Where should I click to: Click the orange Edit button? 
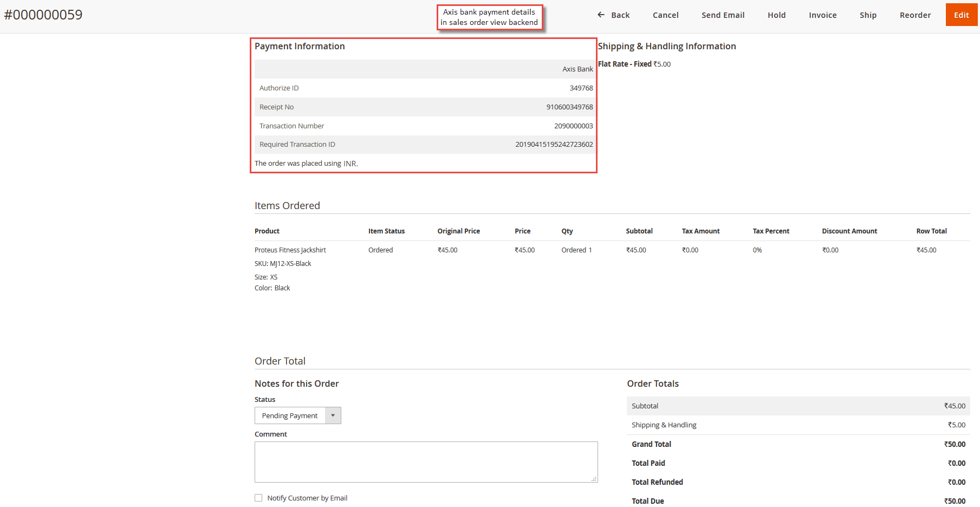click(962, 15)
